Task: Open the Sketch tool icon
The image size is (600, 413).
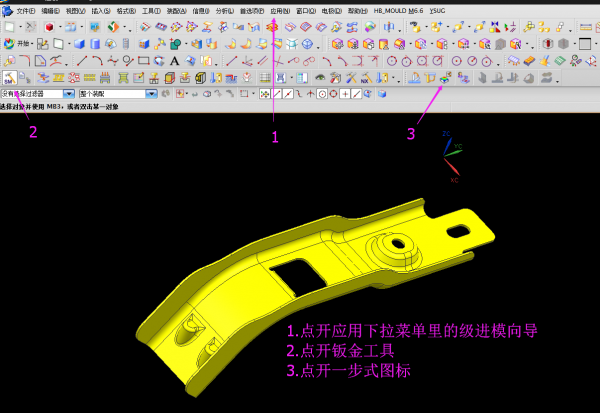Action: tap(42, 44)
